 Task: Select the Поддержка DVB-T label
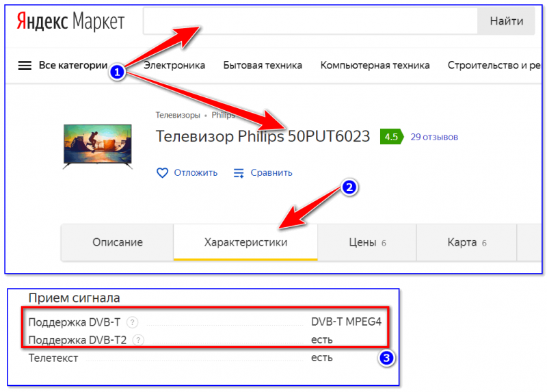75,322
